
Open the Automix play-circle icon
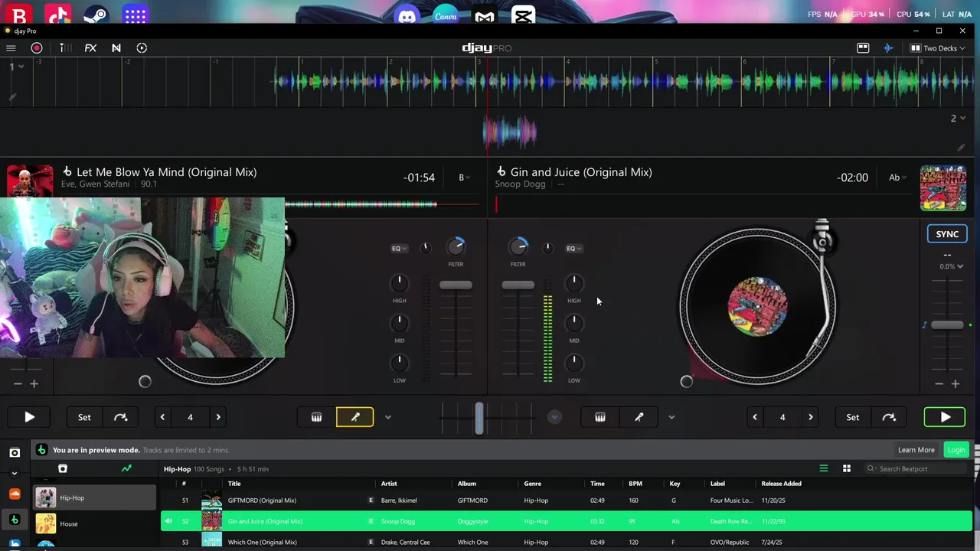pyautogui.click(x=142, y=48)
